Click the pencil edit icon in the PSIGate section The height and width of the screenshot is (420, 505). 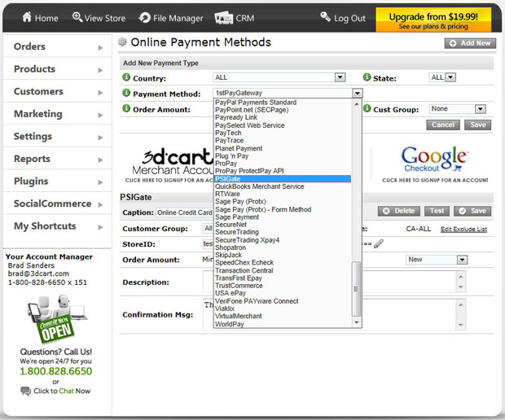coord(379,243)
